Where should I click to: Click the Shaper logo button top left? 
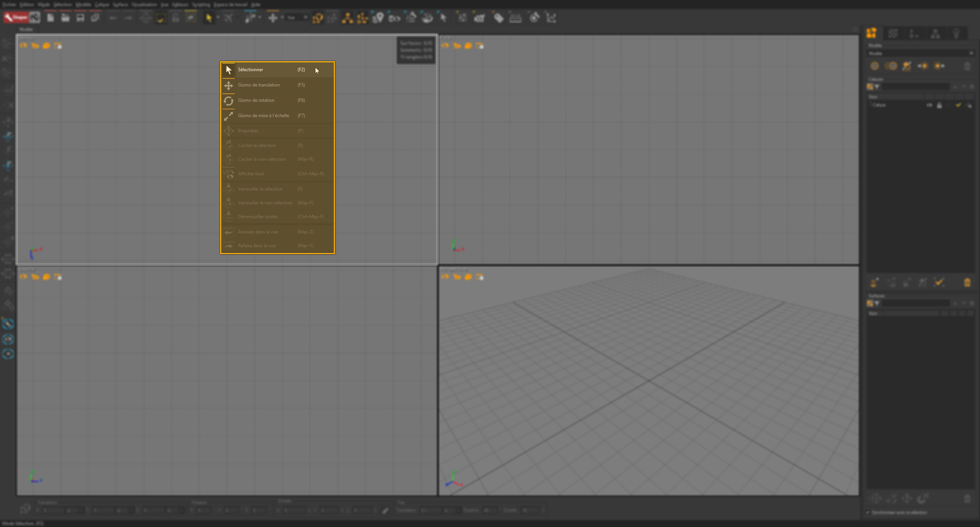(x=16, y=17)
